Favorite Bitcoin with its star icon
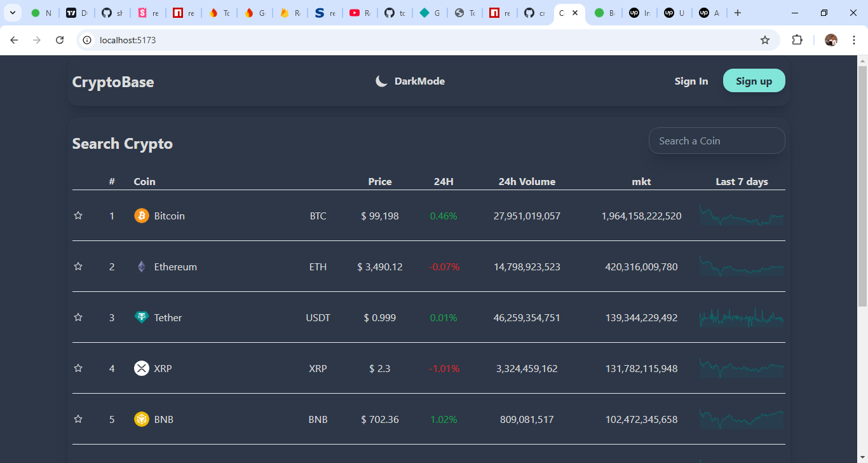Screen dimensions: 868x463 (78, 216)
